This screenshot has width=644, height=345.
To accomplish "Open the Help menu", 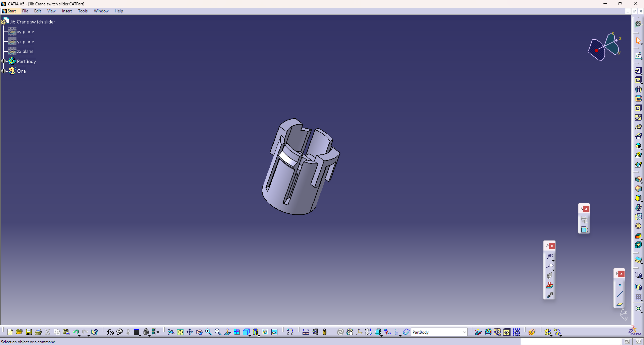I will [119, 11].
